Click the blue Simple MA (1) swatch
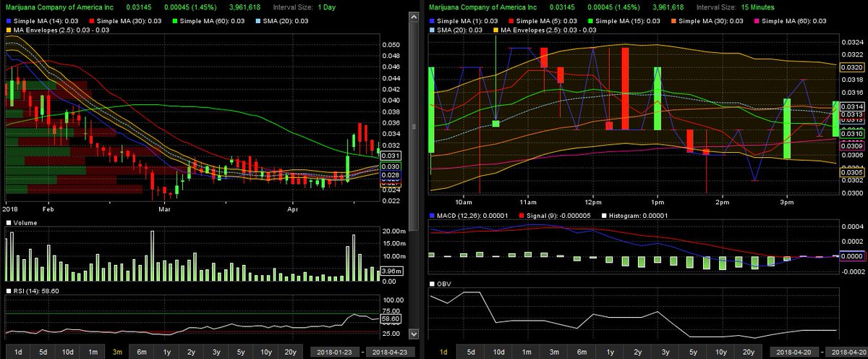Viewport: 868px width, 359px height. tap(433, 21)
